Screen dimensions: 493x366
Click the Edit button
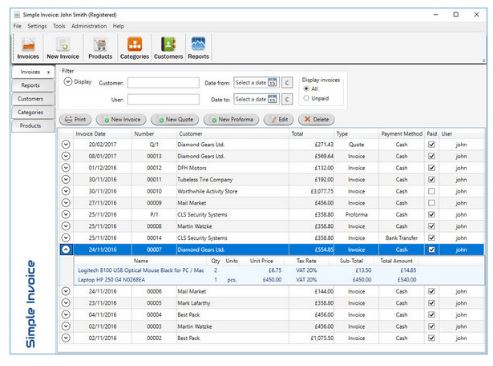tap(279, 119)
